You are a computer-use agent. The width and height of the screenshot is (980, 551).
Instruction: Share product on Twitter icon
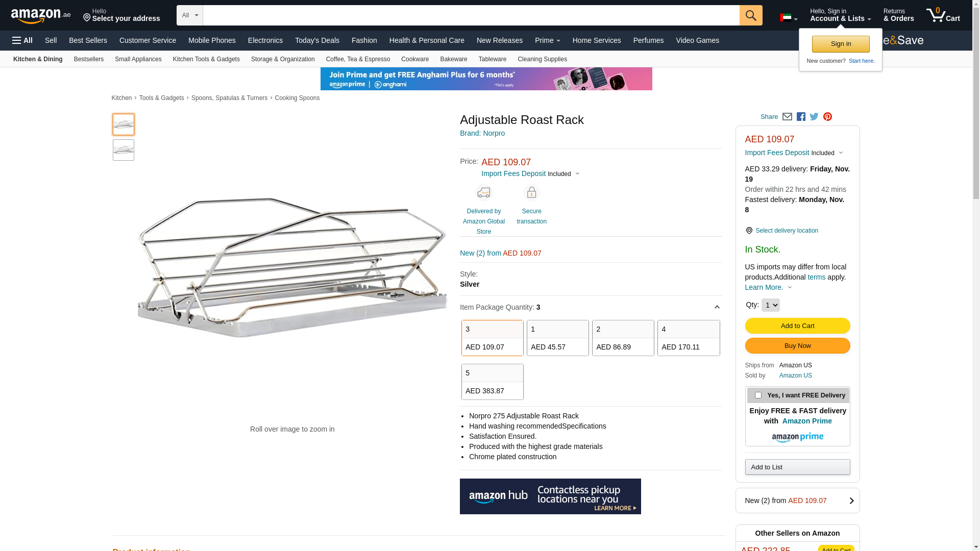[x=814, y=117]
